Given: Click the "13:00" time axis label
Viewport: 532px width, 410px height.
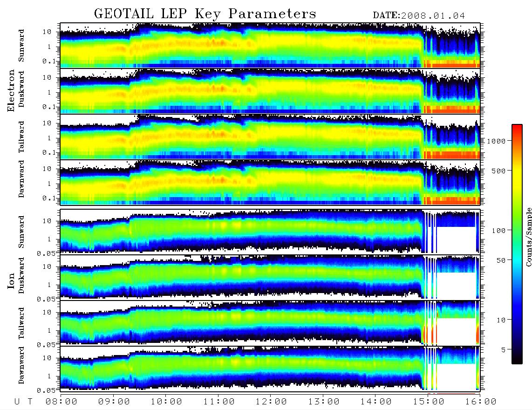Looking at the screenshot, I should click(x=324, y=402).
